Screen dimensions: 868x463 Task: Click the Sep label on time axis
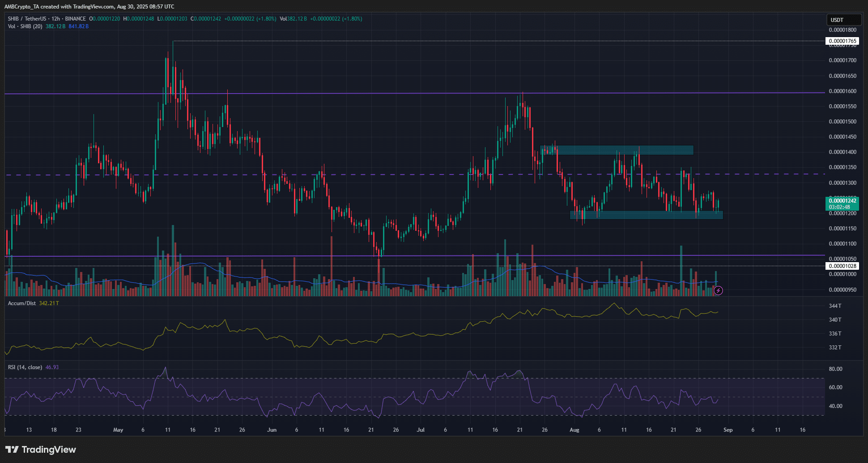point(728,430)
